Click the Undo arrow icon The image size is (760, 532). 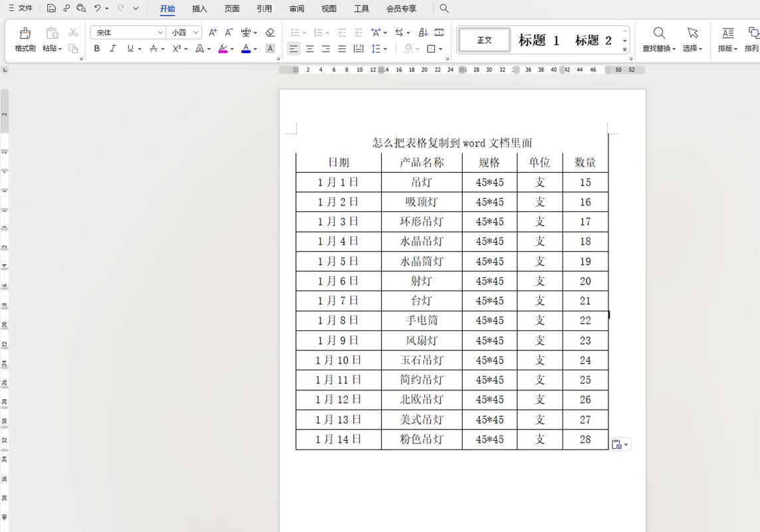[x=98, y=8]
